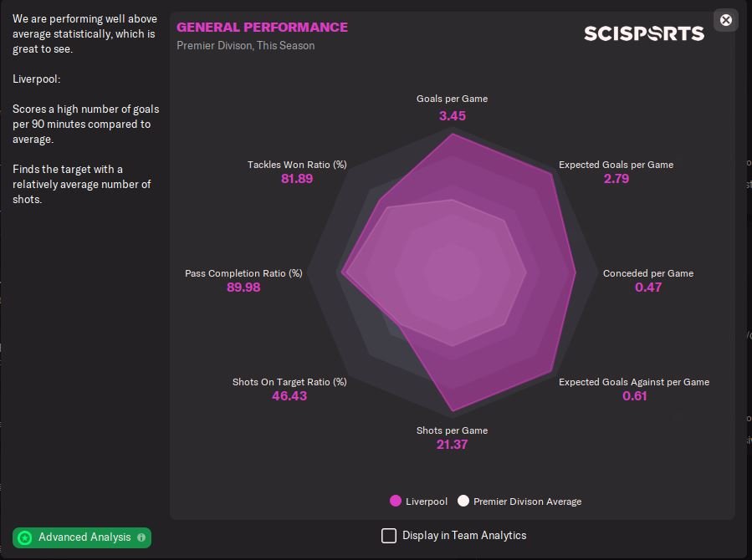Select the Shots per Game label
The height and width of the screenshot is (560, 752).
pos(452,430)
